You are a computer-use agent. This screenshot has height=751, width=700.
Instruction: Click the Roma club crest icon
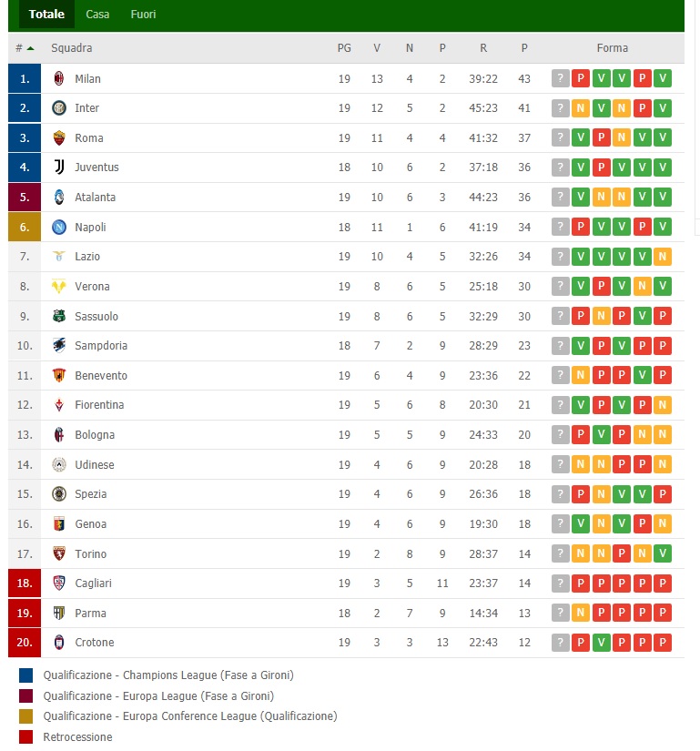(59, 137)
